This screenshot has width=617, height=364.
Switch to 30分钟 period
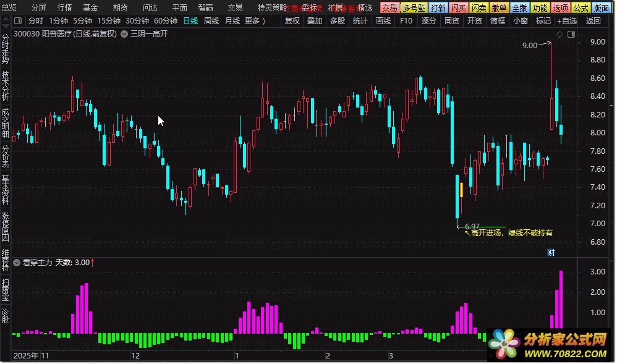[137, 20]
